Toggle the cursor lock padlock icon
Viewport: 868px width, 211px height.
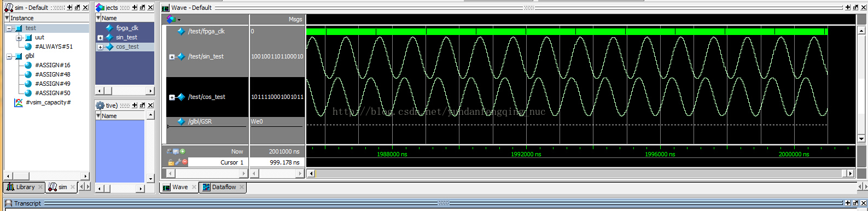[x=171, y=162]
